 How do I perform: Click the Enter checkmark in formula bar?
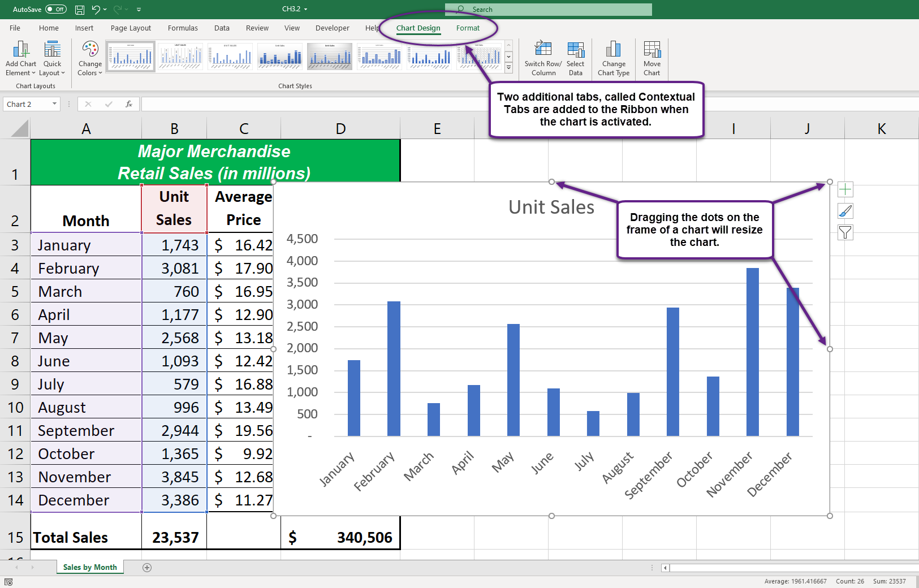[109, 104]
